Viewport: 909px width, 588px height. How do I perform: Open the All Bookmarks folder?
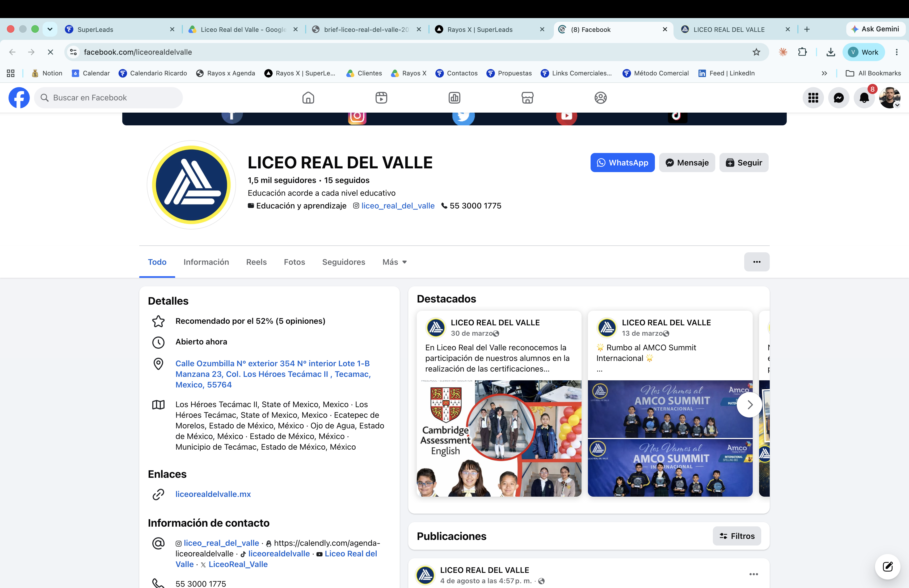point(873,73)
